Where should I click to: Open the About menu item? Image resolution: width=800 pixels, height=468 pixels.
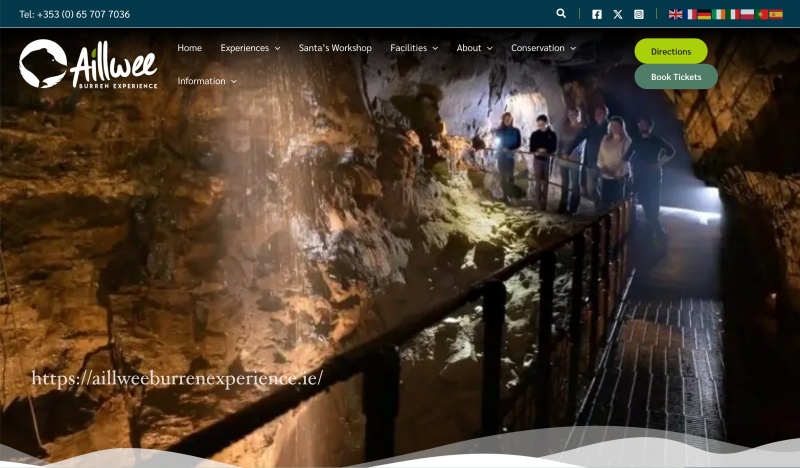click(468, 48)
